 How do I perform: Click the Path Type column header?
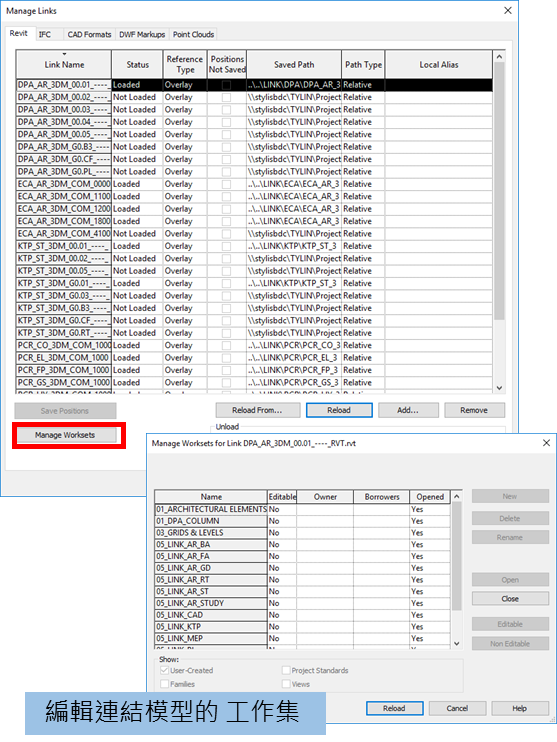click(363, 64)
